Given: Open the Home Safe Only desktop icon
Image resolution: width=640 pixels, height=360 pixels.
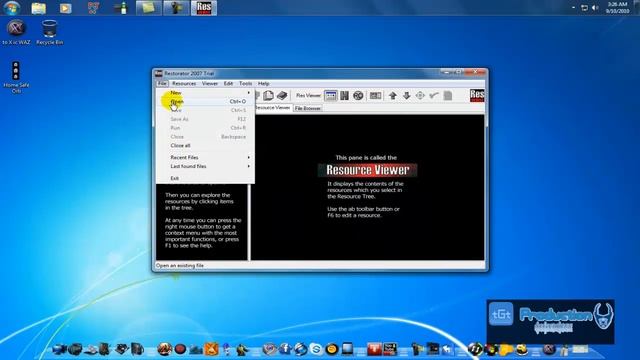Looking at the screenshot, I should 16,77.
